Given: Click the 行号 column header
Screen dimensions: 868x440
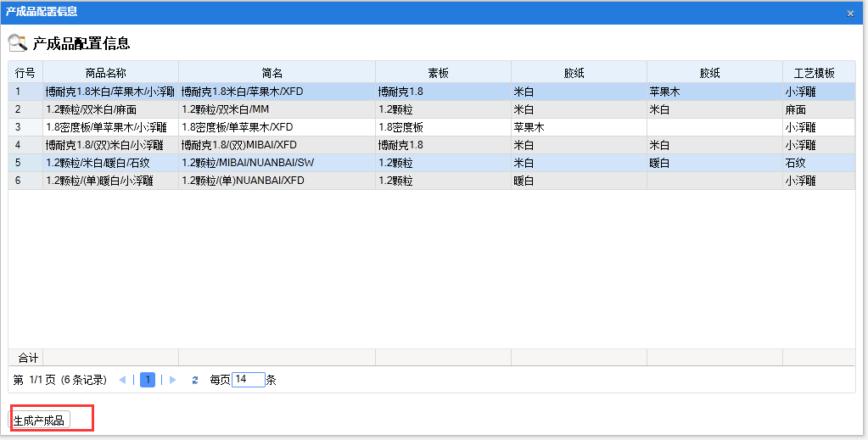Looking at the screenshot, I should 25,73.
